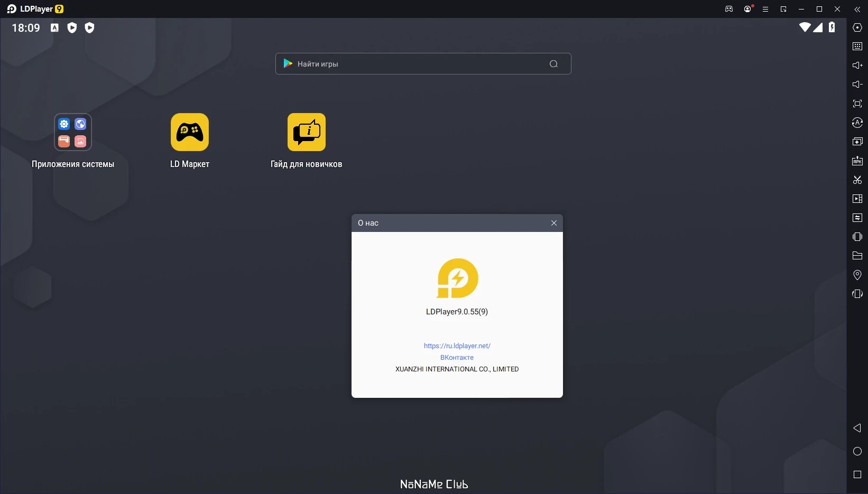
Task: Open "Гайд для новичков" app
Action: click(x=307, y=132)
